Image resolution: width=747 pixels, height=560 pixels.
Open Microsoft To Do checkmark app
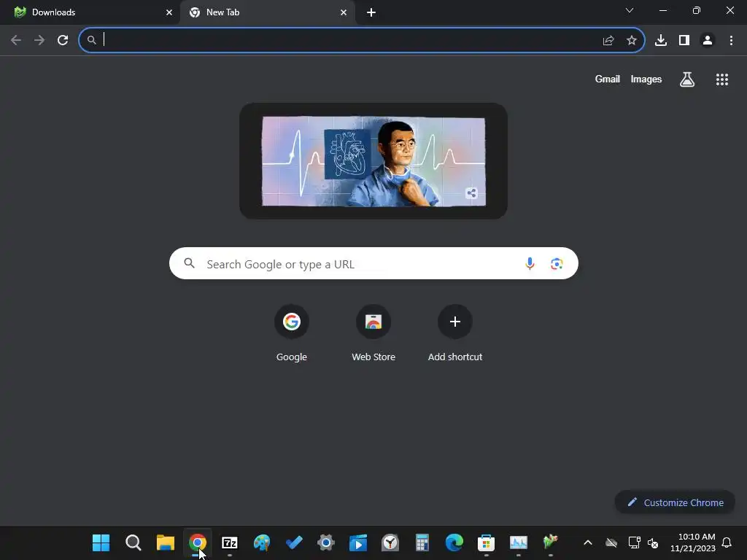click(294, 542)
